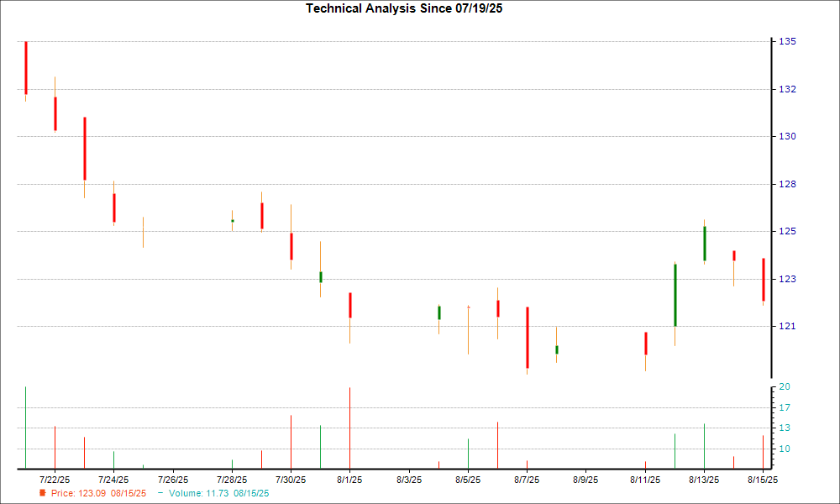This screenshot has width=840, height=504.
Task: Click the teal Volume legend dash icon
Action: click(160, 493)
